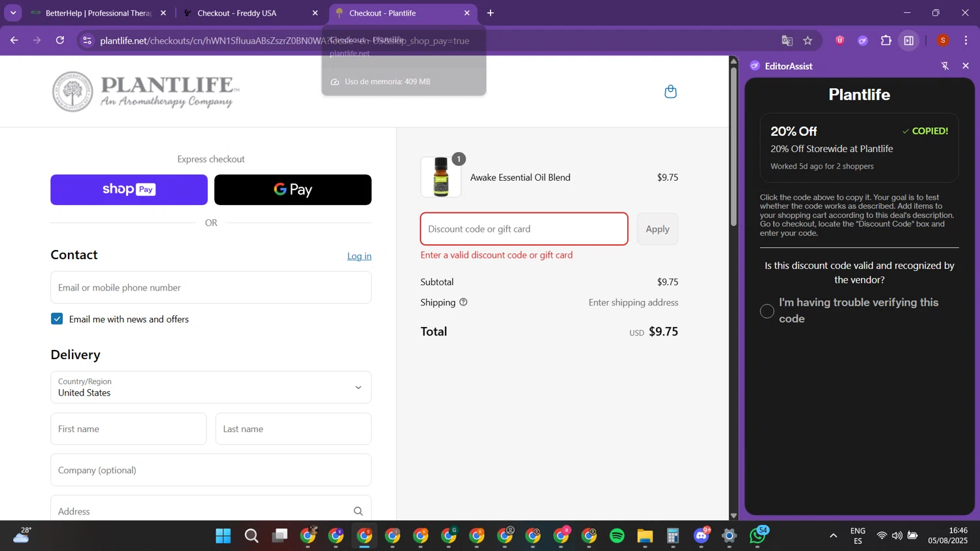Open the Extensions puzzle icon
Image resolution: width=980 pixels, height=551 pixels.
pyautogui.click(x=886, y=40)
